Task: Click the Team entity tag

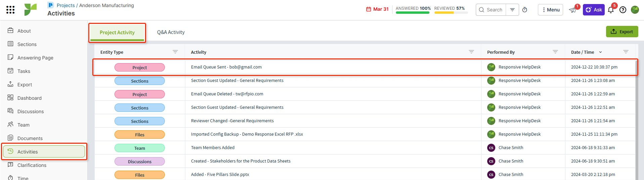Action: point(140,148)
